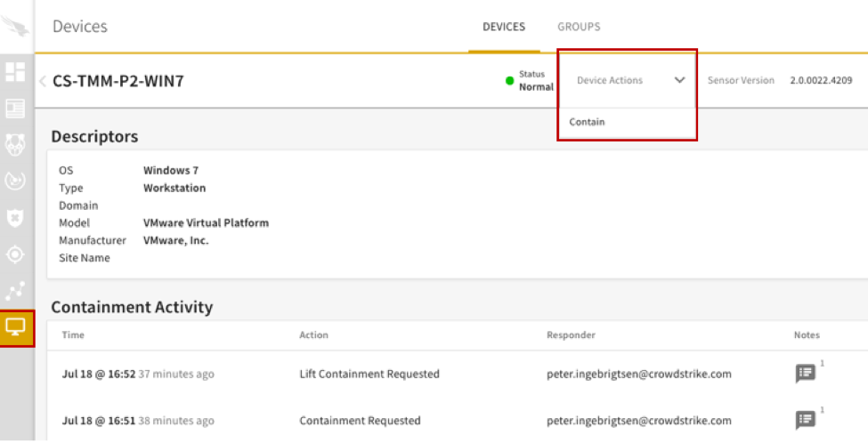Select the crosshair target sidebar icon
Screen dimensions: 868x443
click(16, 254)
